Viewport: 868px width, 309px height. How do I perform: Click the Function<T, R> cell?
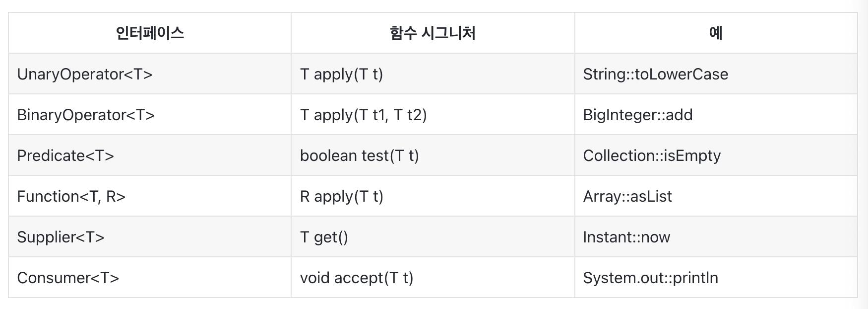pos(71,196)
